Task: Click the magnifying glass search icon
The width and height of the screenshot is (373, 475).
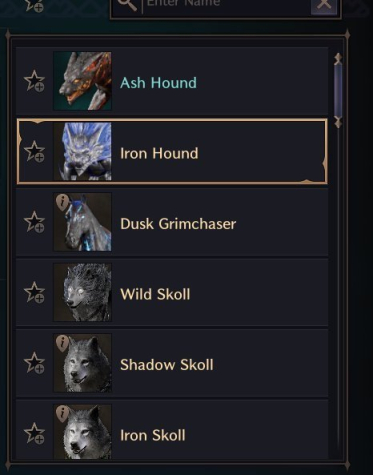Action: point(127,4)
